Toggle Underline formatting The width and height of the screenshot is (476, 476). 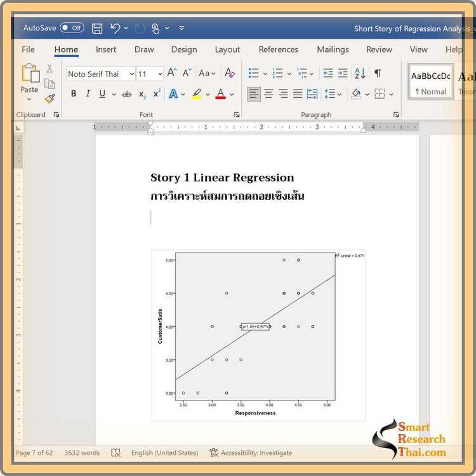(x=102, y=94)
